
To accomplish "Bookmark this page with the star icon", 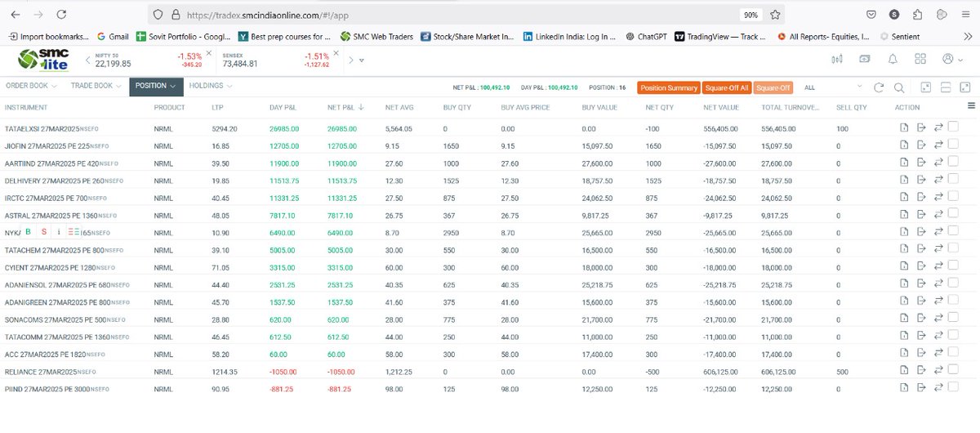I will pos(775,14).
